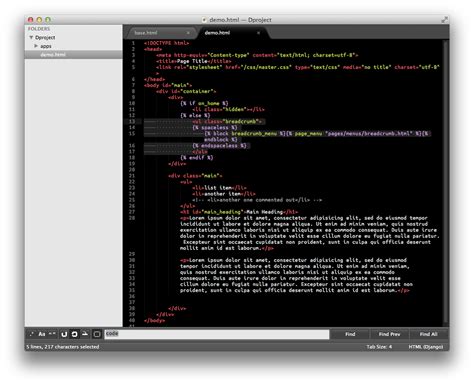474x385 pixels.
Task: Enter fullscreen with the title bar arrows icon
Action: pyautogui.click(x=444, y=20)
